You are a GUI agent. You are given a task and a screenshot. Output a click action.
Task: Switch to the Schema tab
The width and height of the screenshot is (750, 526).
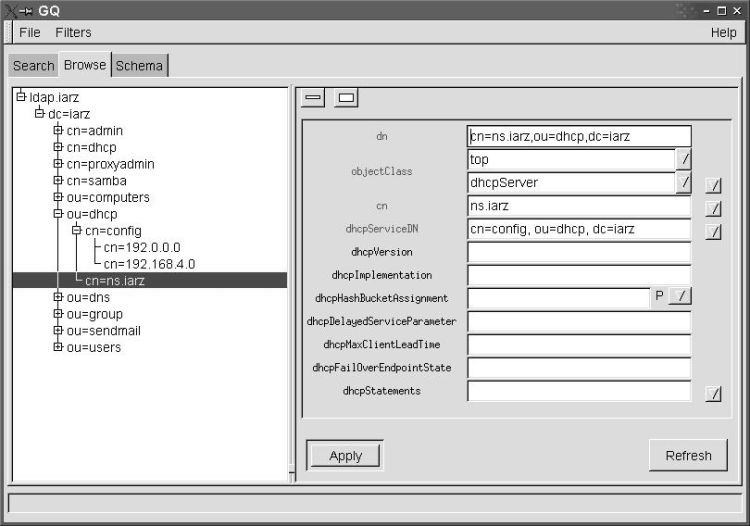(x=139, y=66)
